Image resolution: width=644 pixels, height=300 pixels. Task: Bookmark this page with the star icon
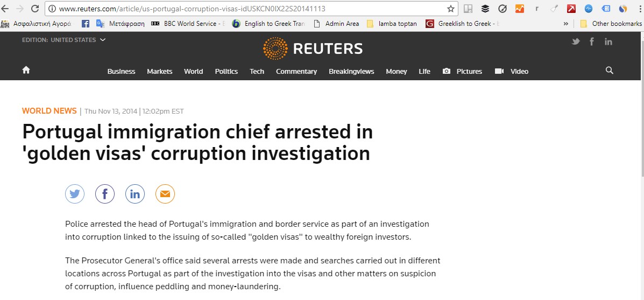pos(450,9)
